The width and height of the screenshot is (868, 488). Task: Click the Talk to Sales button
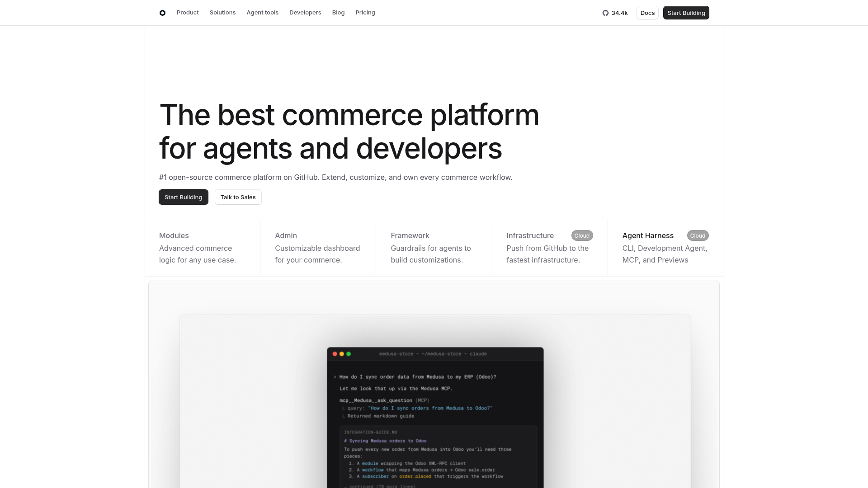pos(238,197)
